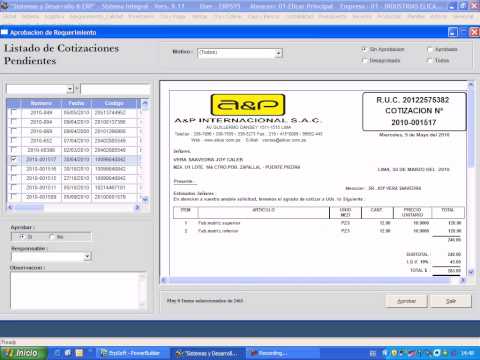This screenshot has width=480, height=360.
Task: Check the box for quotation 2010-001516
Action: pos(14,169)
